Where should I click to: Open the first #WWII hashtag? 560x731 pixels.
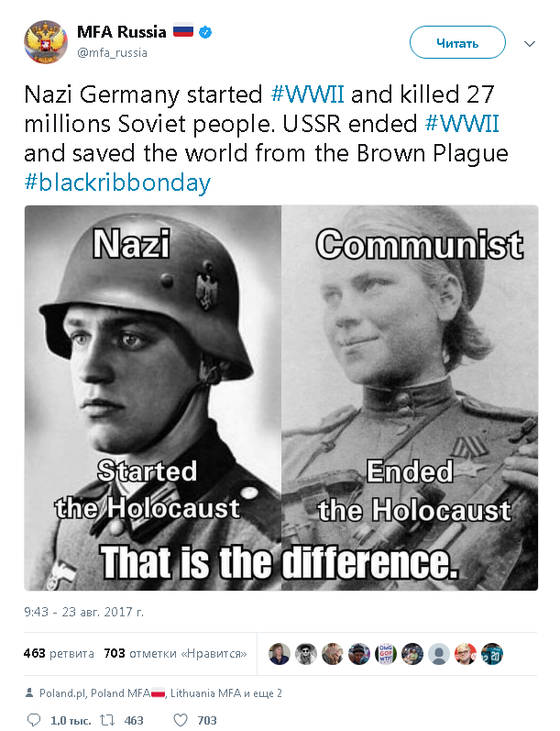[x=307, y=94]
